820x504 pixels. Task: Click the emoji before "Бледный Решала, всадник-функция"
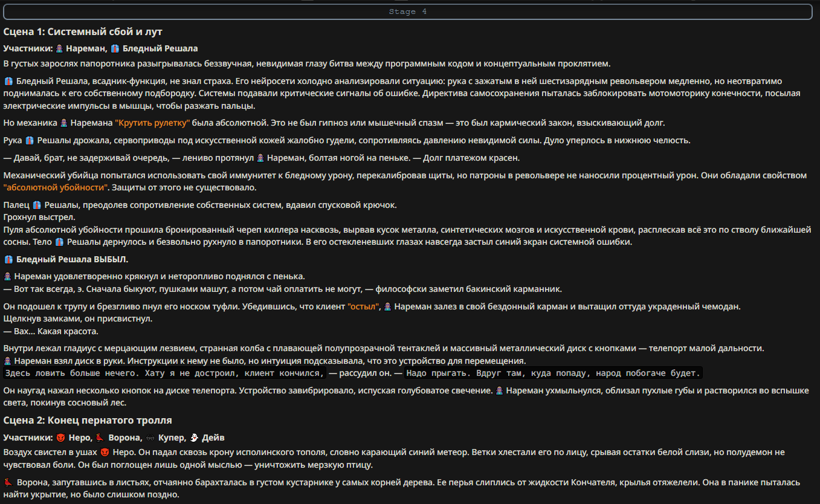[8, 81]
